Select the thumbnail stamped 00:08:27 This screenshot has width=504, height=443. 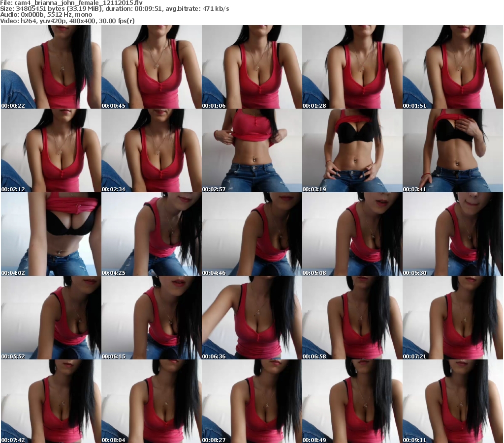point(252,401)
